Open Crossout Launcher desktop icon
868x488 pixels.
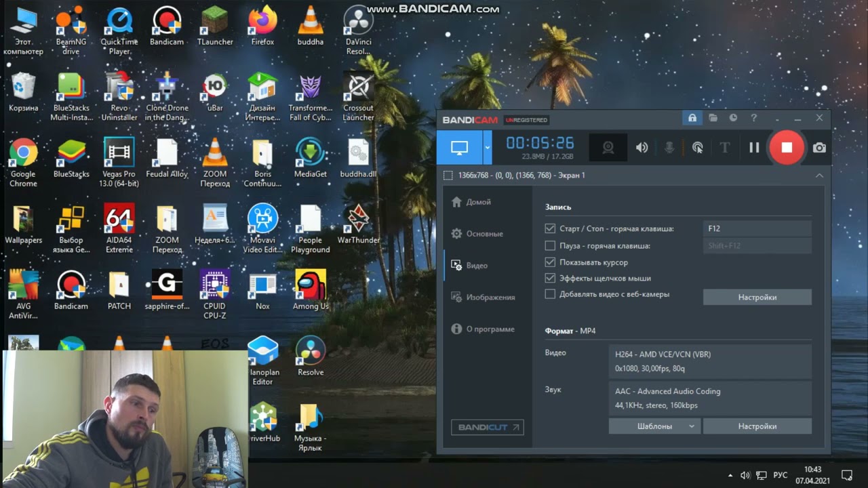[358, 96]
